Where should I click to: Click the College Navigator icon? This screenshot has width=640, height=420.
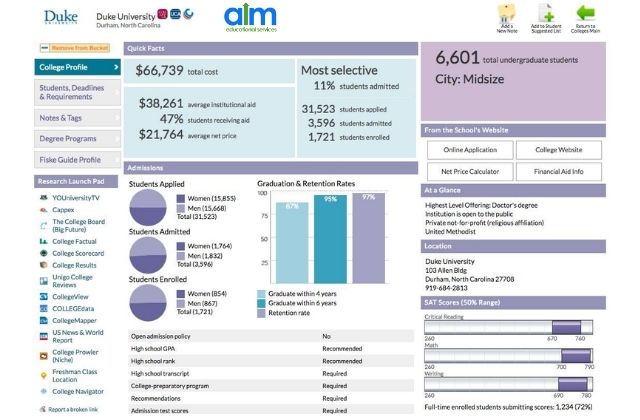[42, 392]
